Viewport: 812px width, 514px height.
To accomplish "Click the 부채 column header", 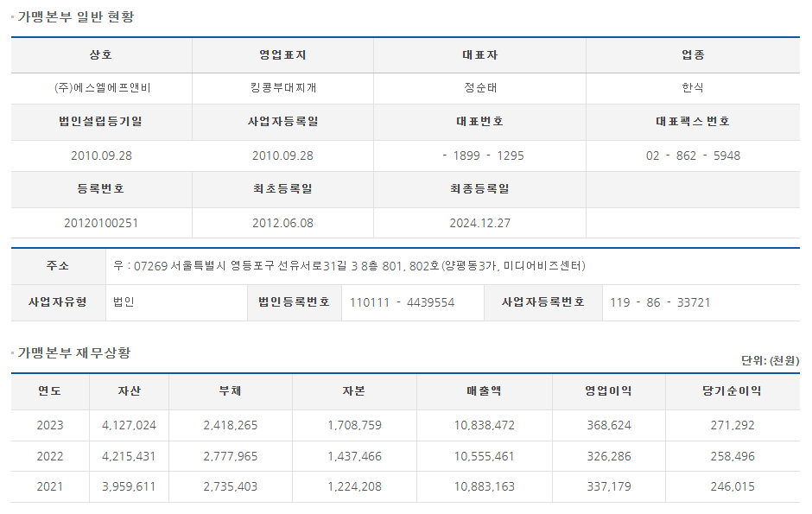I will tap(231, 391).
